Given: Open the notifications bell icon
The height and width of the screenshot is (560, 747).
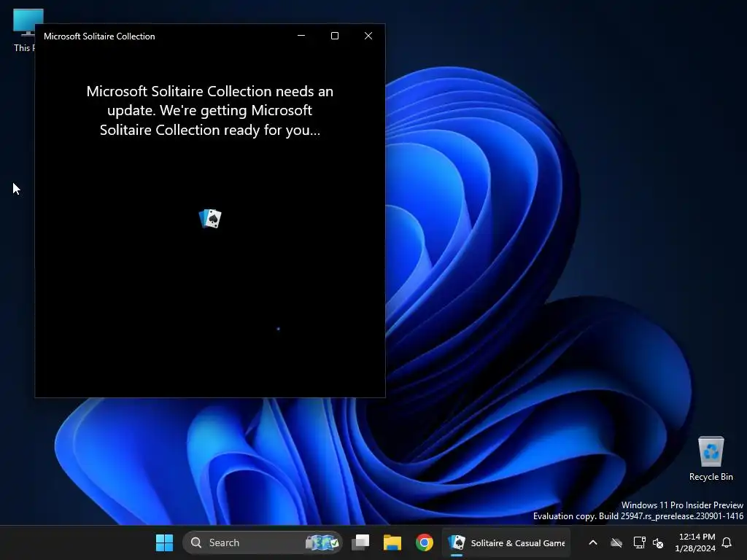Looking at the screenshot, I should (x=727, y=542).
